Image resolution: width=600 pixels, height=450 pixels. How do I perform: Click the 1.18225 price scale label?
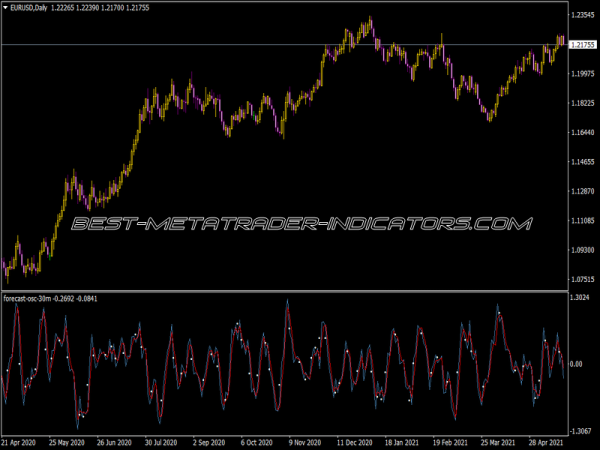(582, 104)
